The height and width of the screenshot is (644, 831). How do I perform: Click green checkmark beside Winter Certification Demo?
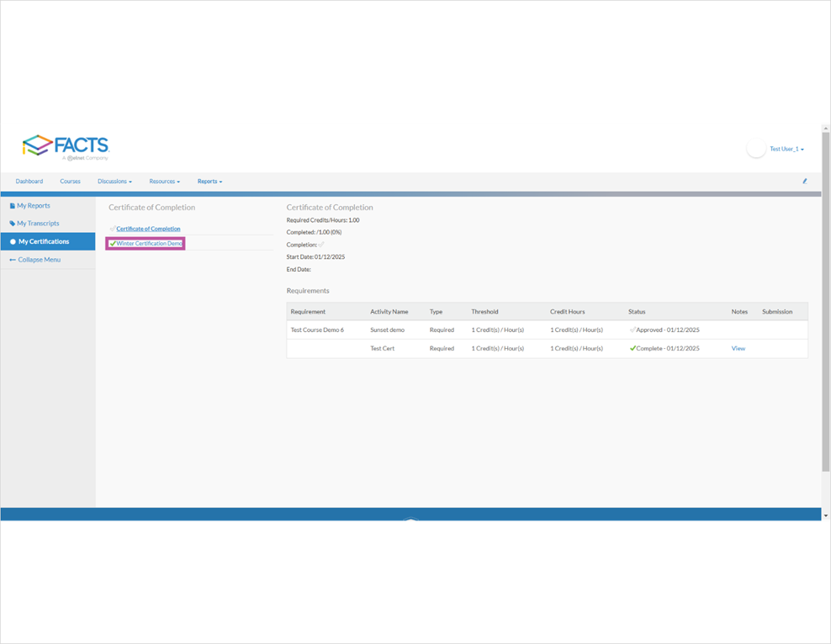pyautogui.click(x=113, y=244)
